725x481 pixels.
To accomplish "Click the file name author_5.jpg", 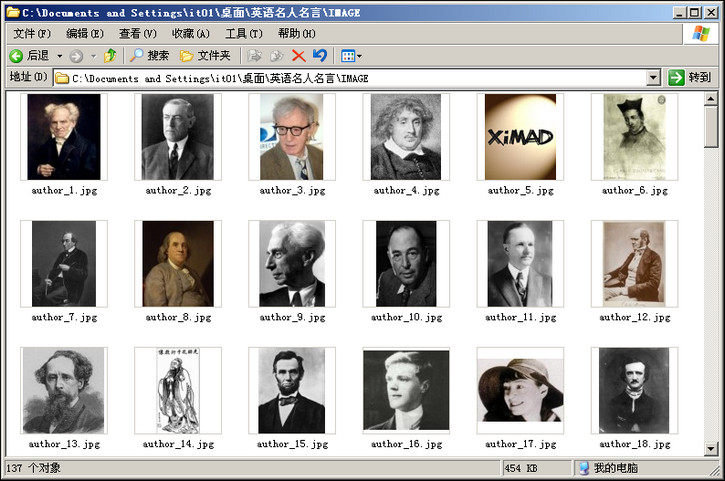I will [521, 191].
